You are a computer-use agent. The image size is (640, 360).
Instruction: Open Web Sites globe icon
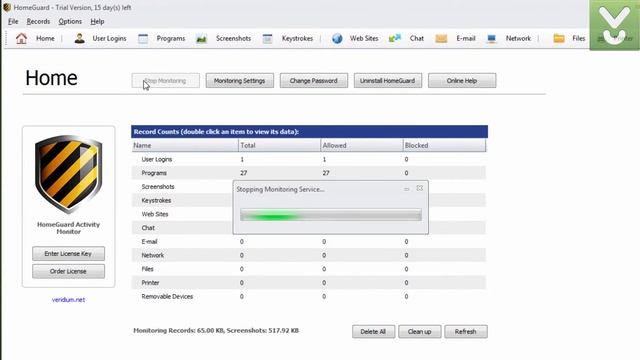337,39
